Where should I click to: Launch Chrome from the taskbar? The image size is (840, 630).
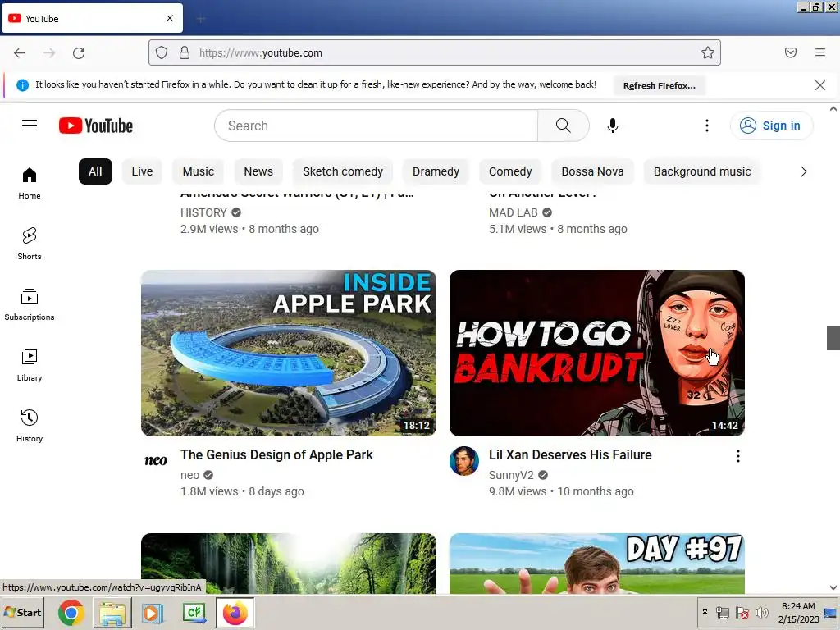[x=71, y=612]
